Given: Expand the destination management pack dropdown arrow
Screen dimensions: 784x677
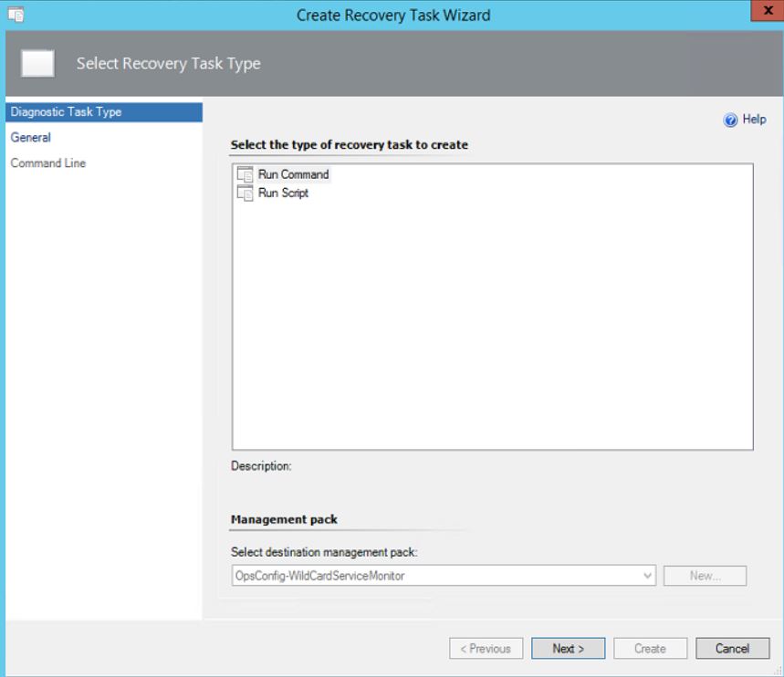Looking at the screenshot, I should pos(647,576).
